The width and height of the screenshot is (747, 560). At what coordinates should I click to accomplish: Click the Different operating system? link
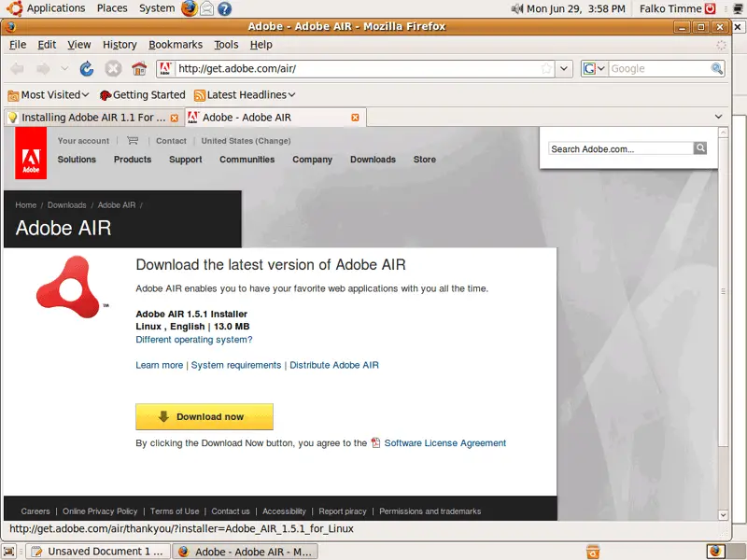194,340
